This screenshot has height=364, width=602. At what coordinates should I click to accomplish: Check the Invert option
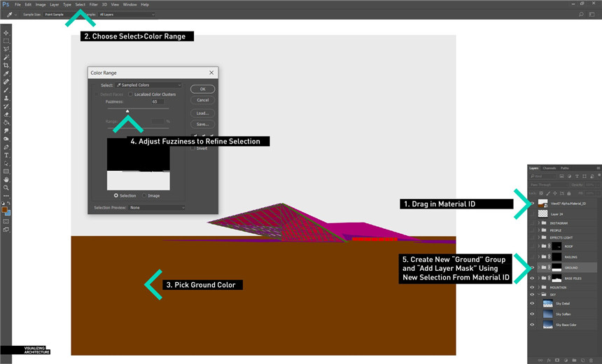click(193, 148)
